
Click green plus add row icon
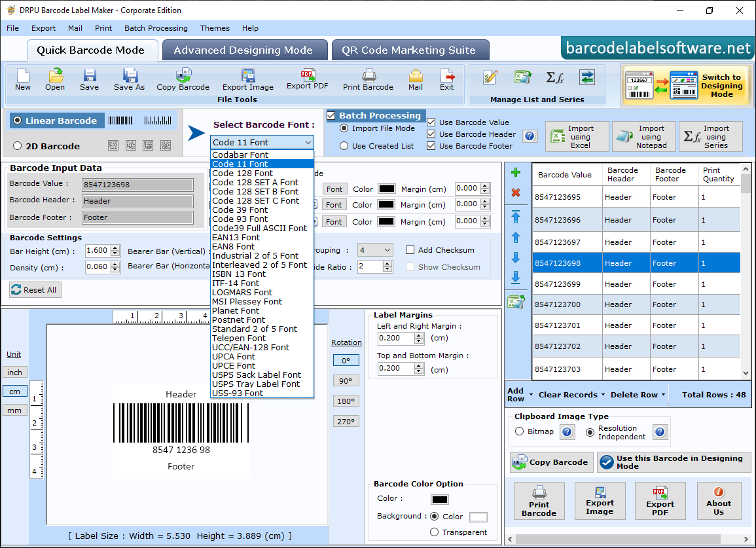point(516,172)
